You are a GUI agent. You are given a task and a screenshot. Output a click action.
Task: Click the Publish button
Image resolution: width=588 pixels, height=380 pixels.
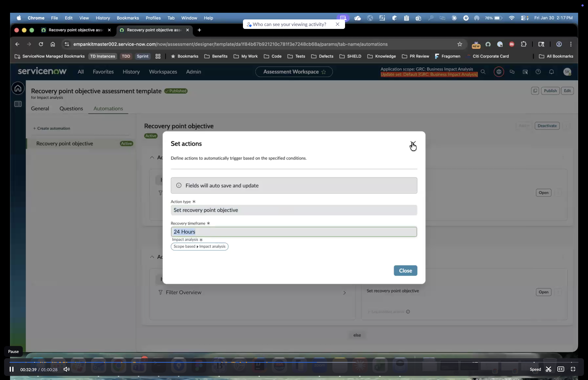coord(550,90)
